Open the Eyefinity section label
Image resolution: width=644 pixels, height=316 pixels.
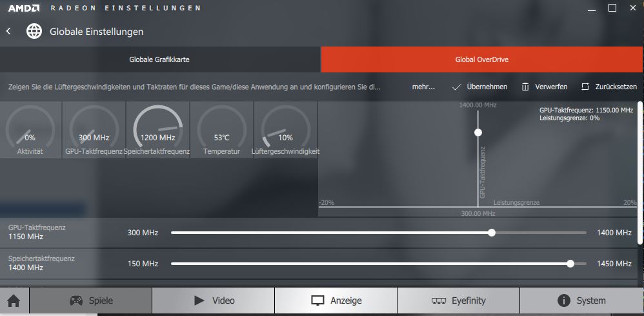click(468, 300)
